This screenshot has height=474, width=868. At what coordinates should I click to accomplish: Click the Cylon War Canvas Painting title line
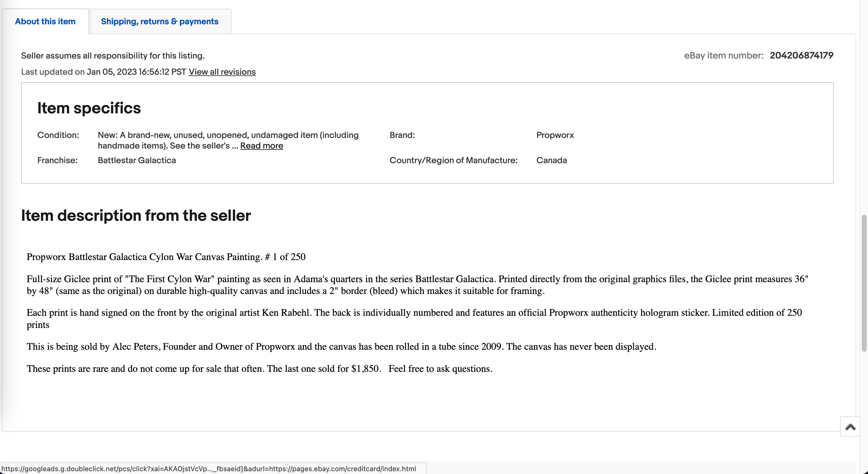coord(166,257)
